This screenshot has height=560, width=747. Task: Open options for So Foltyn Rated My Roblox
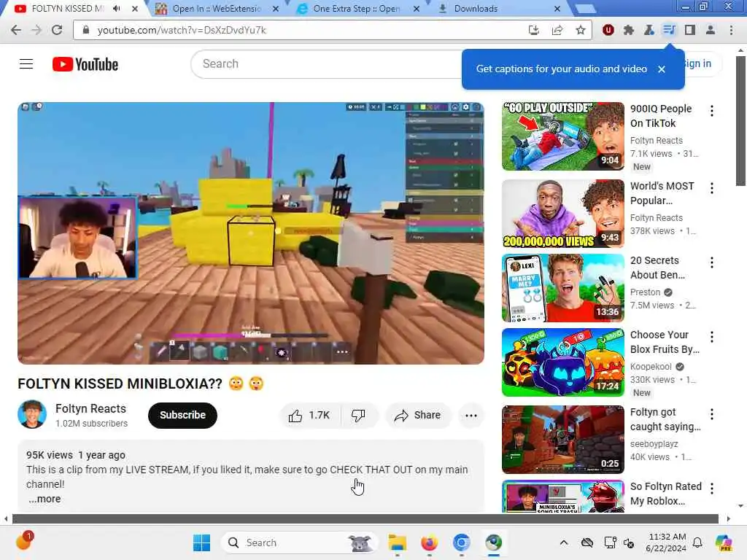tap(712, 489)
